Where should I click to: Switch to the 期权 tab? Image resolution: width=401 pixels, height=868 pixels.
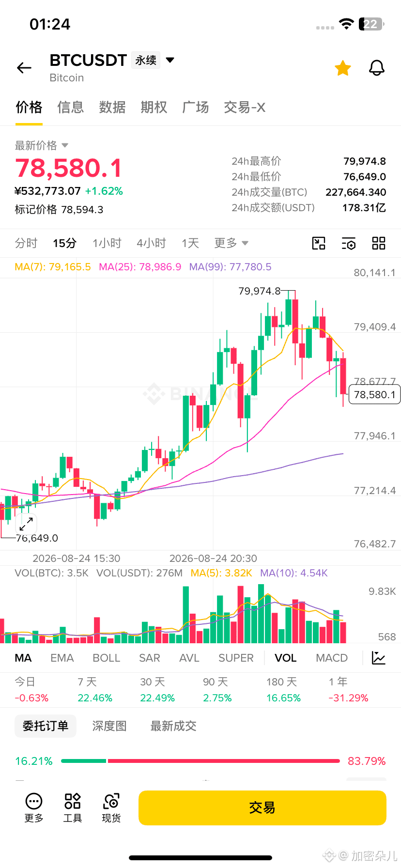[x=154, y=107]
